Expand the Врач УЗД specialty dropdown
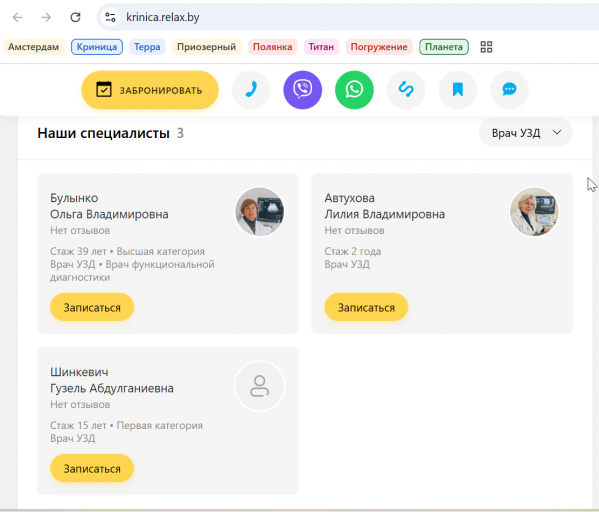The height and width of the screenshot is (512, 599). click(526, 133)
